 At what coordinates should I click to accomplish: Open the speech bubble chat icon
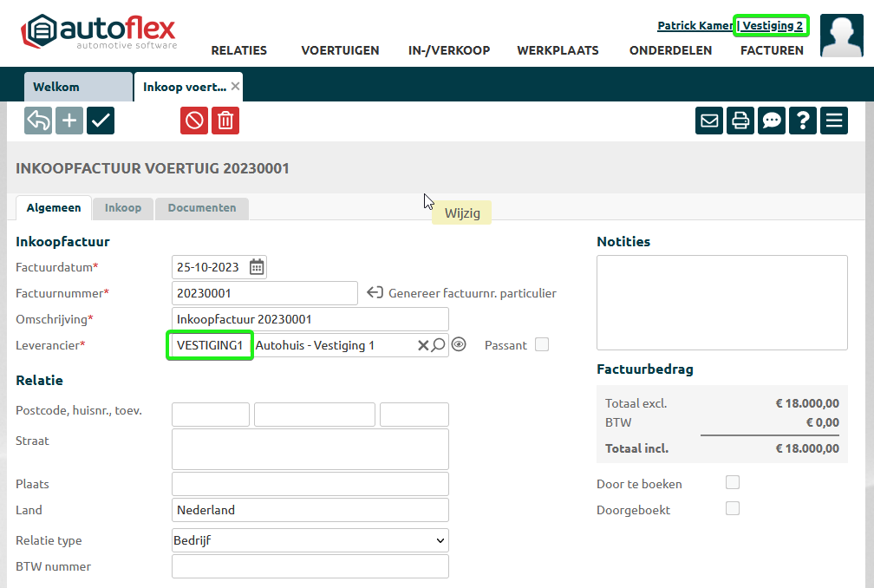tap(772, 121)
